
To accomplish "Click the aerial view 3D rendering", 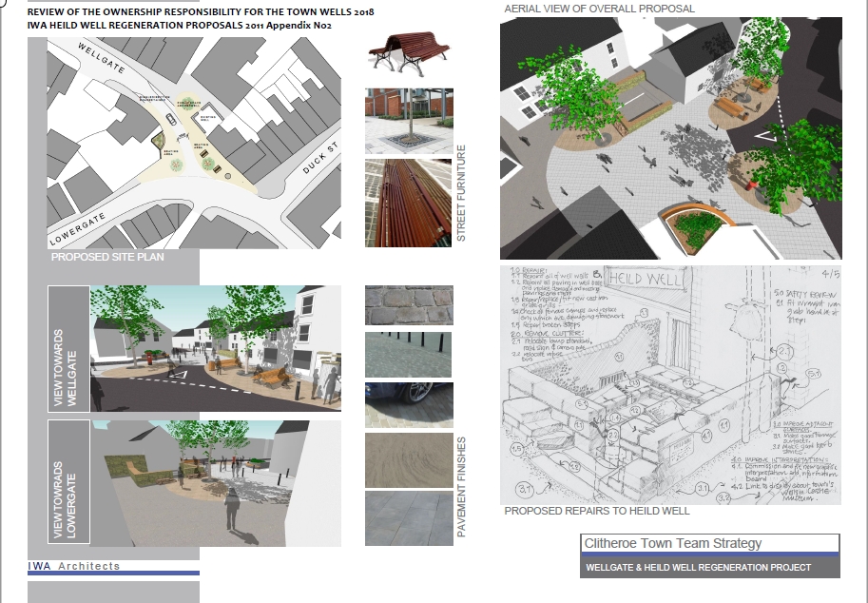I will [670, 138].
